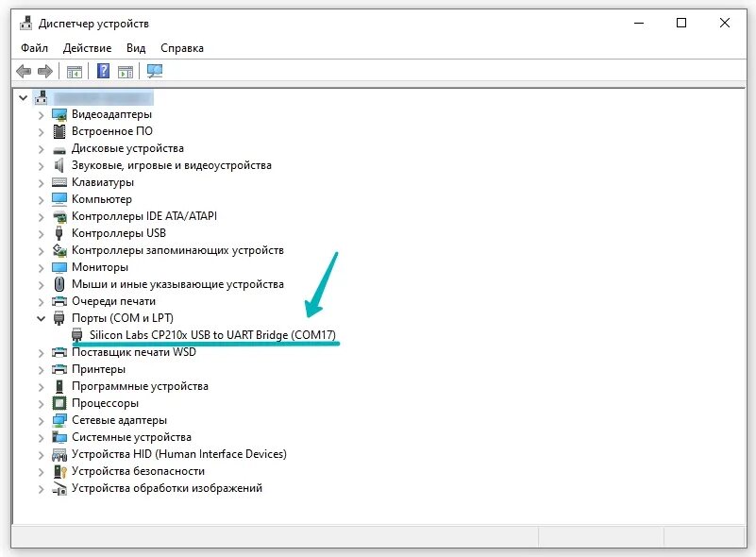Select Устройства обработки изображений row

click(167, 488)
